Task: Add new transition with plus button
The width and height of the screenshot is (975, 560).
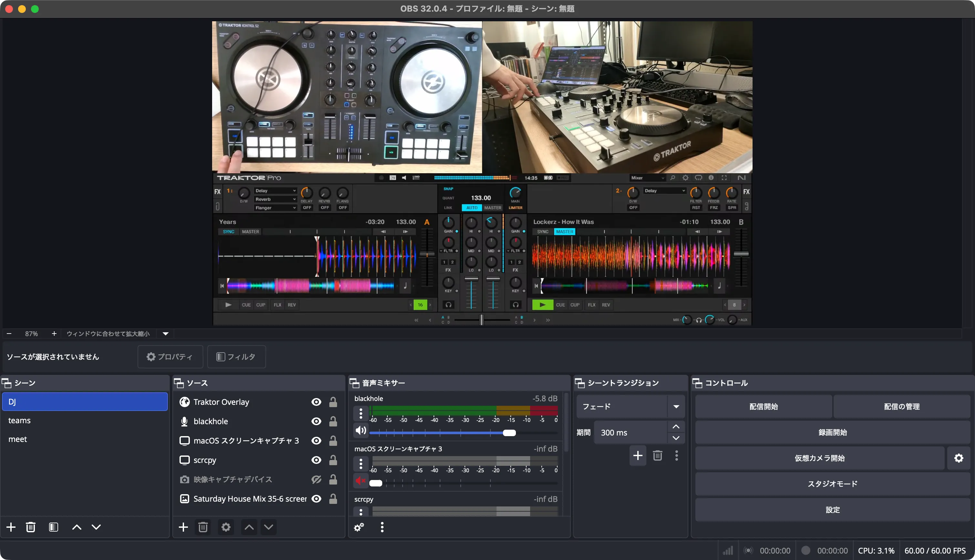Action: [638, 456]
